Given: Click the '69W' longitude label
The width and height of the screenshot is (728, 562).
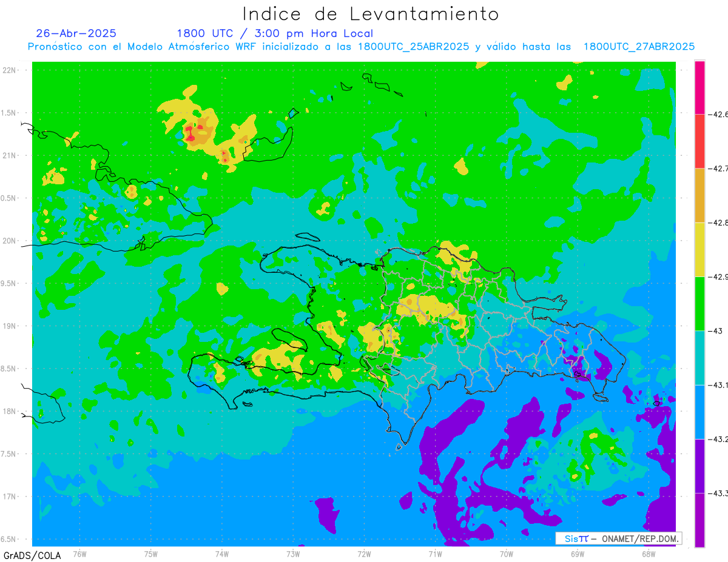Looking at the screenshot, I should coord(578,554).
